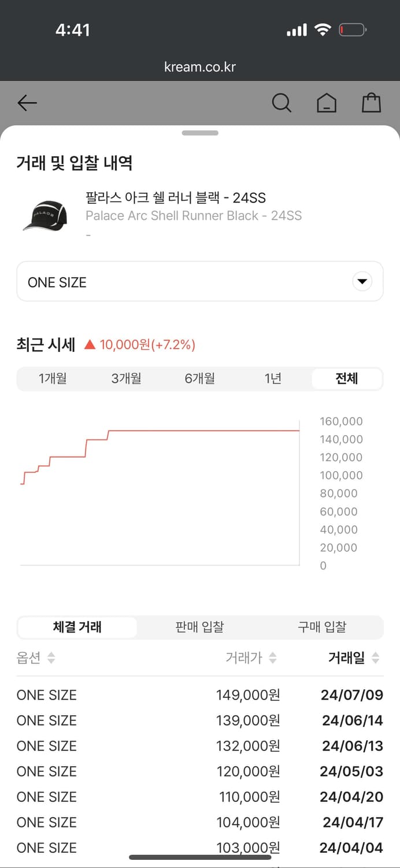
Task: Open the 구매 입찰 tab
Action: point(322,627)
